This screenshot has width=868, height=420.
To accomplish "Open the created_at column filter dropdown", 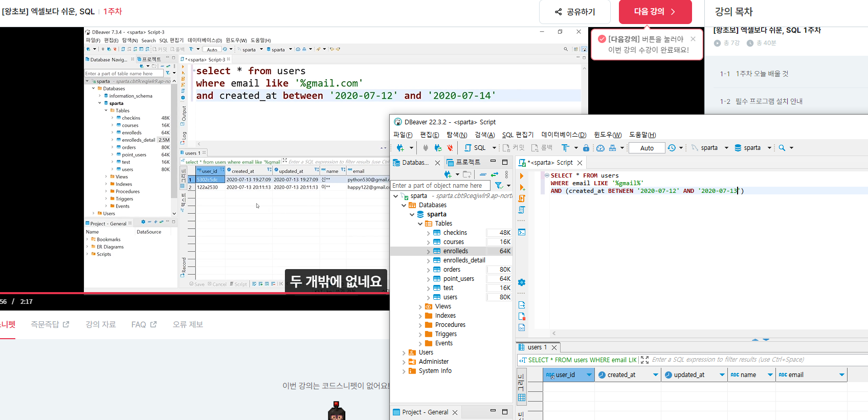I will tap(656, 375).
